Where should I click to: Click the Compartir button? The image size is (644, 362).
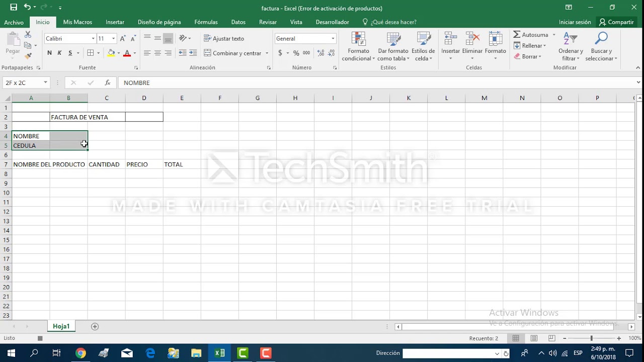click(616, 22)
